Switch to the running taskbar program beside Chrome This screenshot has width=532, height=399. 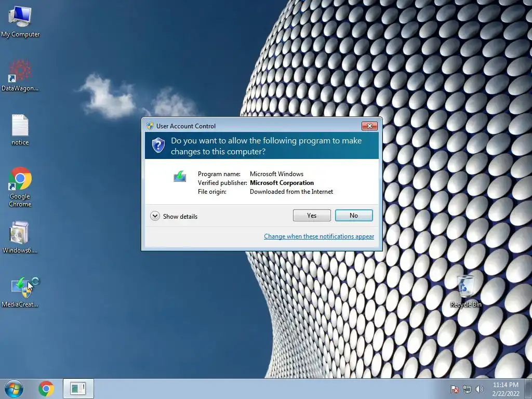point(78,389)
